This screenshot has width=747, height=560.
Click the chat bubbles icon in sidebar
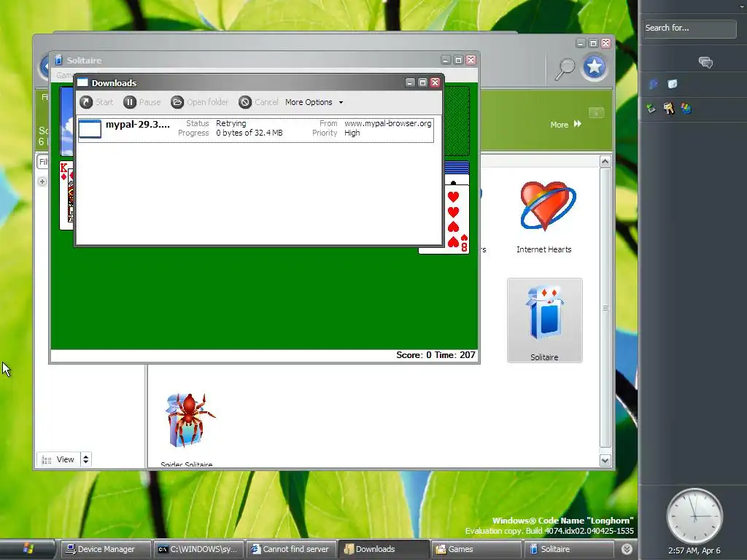[x=705, y=63]
